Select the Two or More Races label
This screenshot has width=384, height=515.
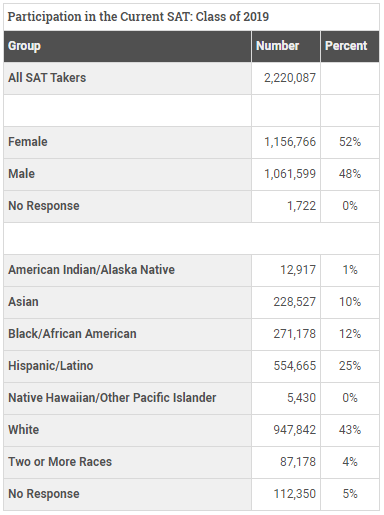(60, 462)
